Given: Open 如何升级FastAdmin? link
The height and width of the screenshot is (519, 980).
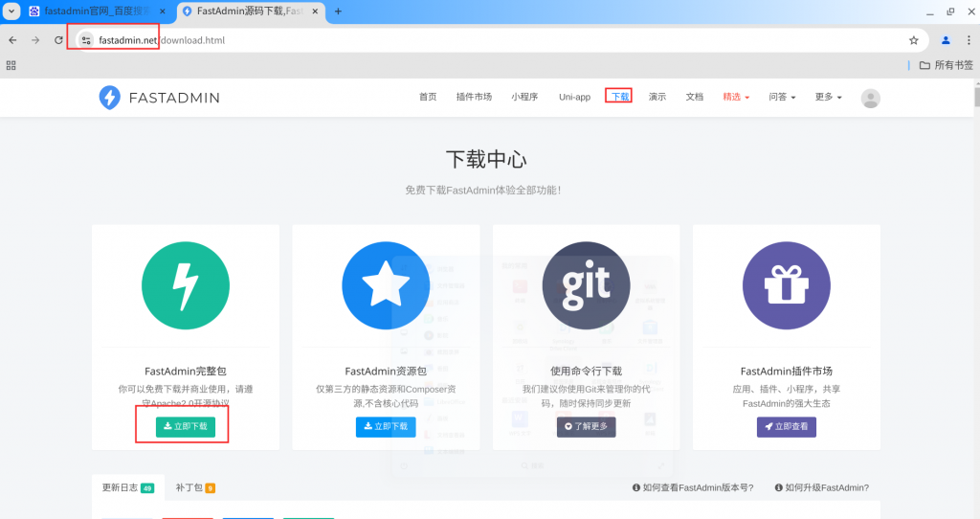Looking at the screenshot, I should [x=821, y=487].
